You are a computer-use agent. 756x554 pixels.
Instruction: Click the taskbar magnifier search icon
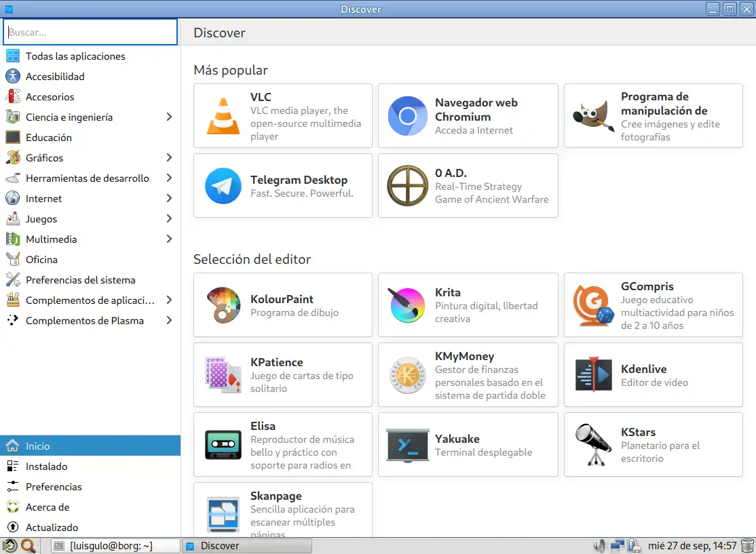click(29, 546)
